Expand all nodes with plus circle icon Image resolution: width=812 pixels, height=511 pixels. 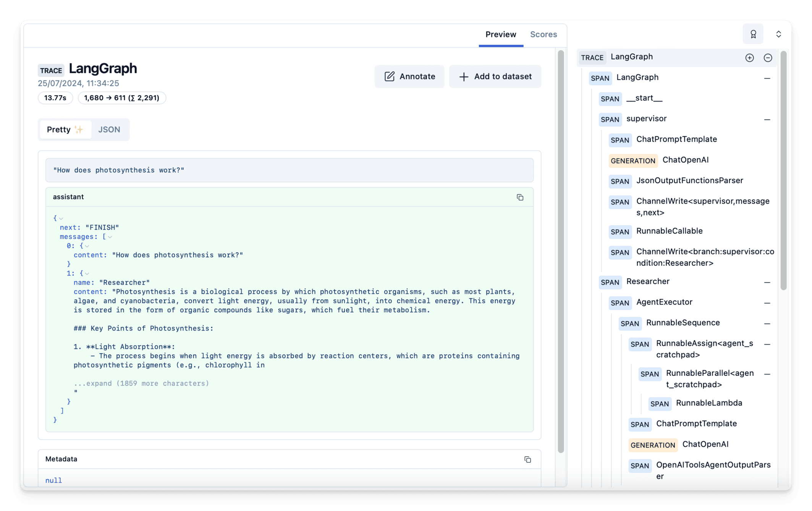click(749, 58)
